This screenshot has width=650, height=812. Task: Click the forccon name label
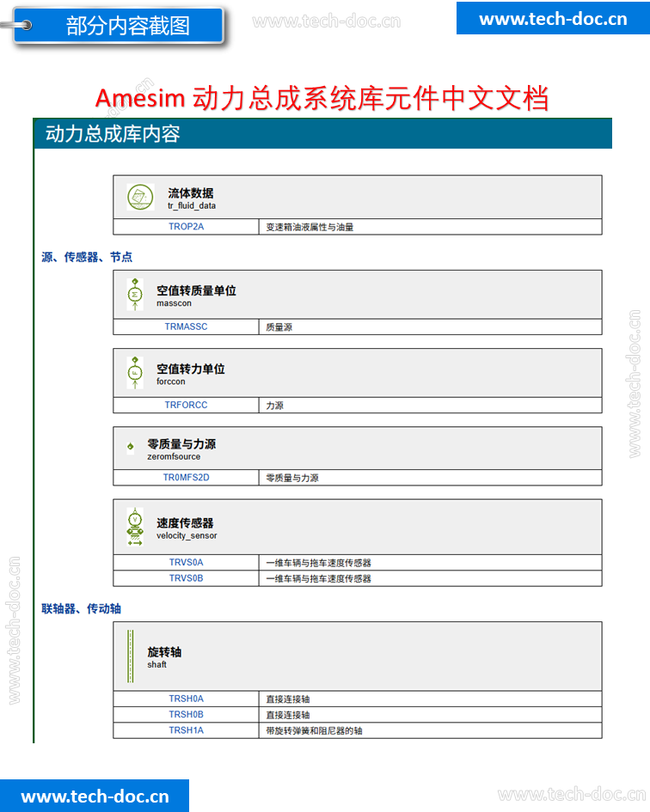pyautogui.click(x=170, y=382)
